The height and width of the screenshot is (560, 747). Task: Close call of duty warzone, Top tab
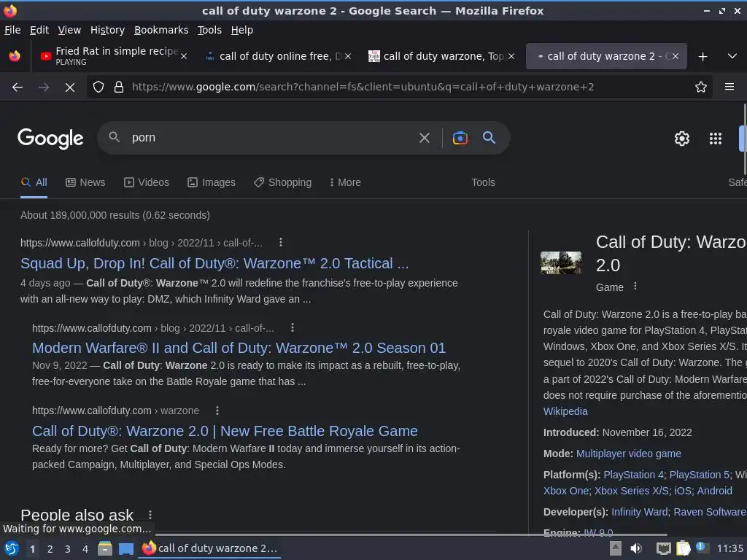coord(511,56)
